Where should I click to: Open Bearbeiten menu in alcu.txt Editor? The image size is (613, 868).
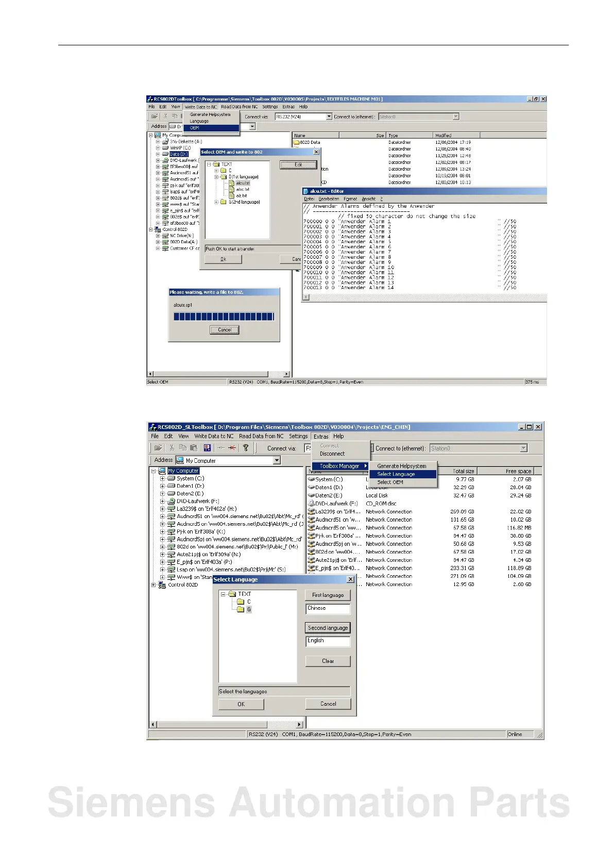(x=329, y=199)
